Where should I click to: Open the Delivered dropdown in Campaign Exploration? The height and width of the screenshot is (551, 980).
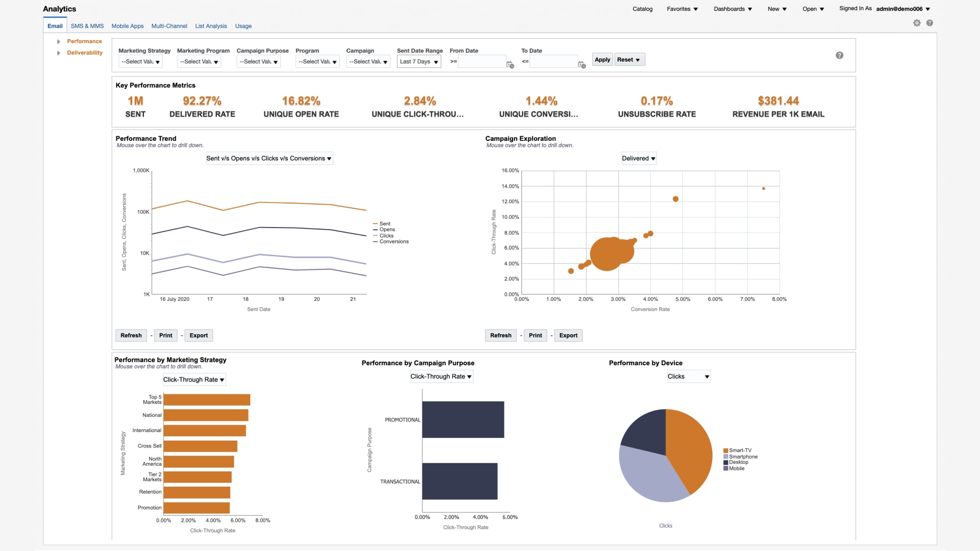pos(638,158)
